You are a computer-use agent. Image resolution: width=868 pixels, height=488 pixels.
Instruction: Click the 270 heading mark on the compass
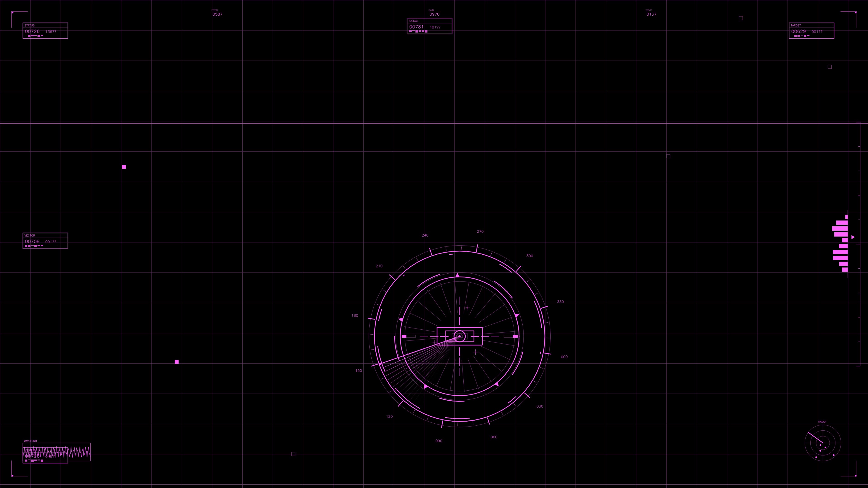(480, 231)
